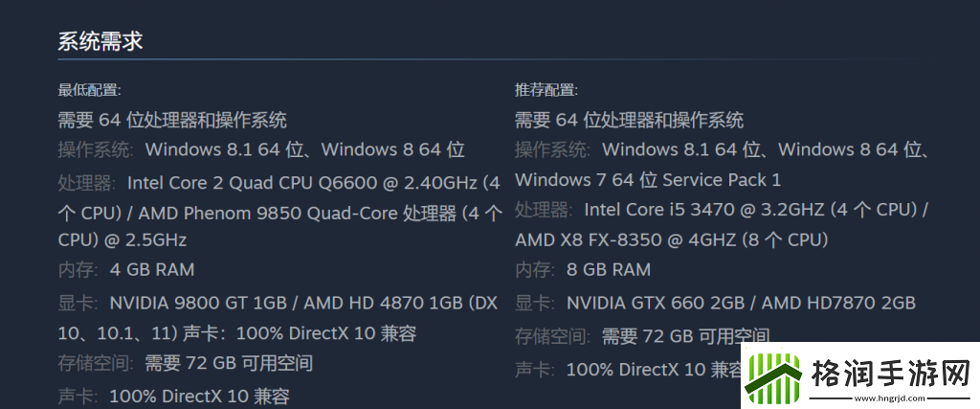Click the 存储空间 line under 最低配置
980x409 pixels.
pos(185,363)
